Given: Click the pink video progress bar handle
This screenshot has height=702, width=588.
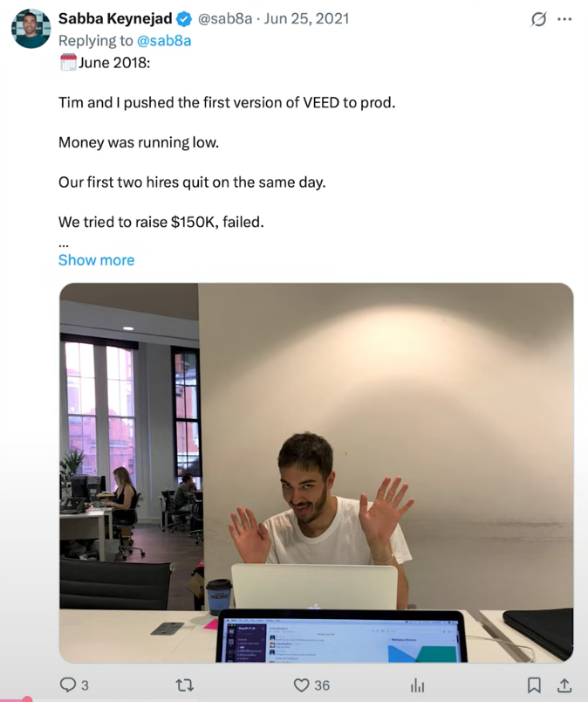Looking at the screenshot, I should pyautogui.click(x=27, y=699).
